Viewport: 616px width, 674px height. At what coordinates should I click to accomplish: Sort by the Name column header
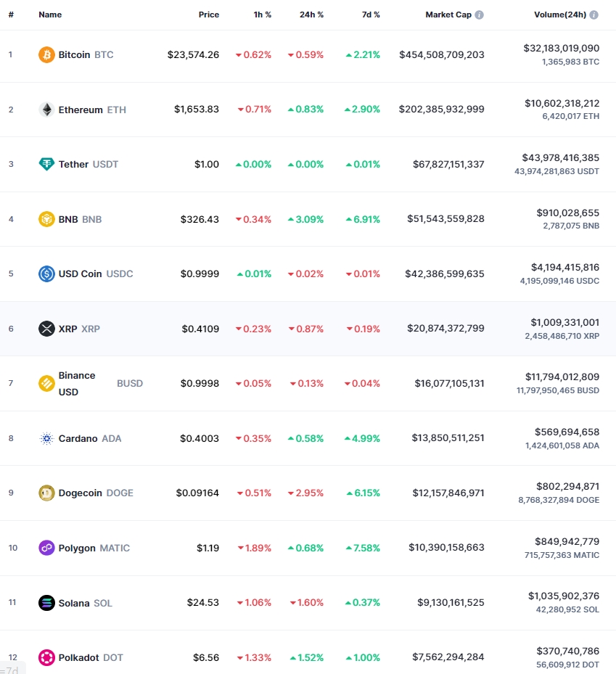[50, 15]
